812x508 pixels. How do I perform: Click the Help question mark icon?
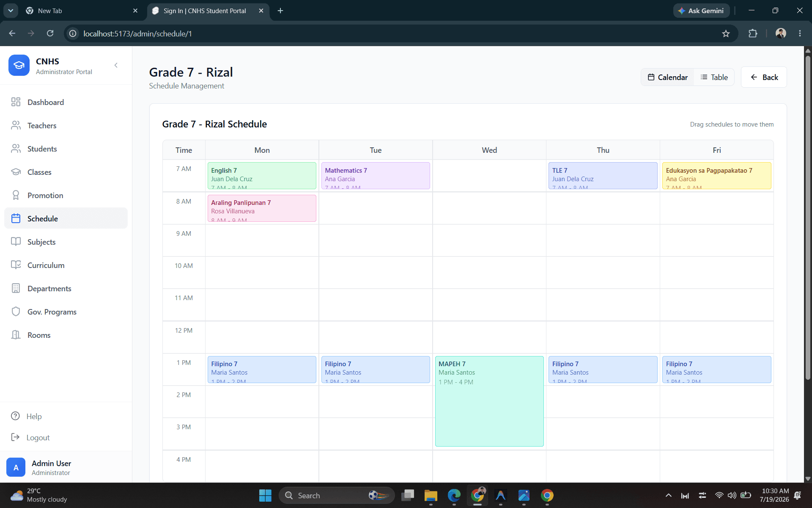click(15, 416)
